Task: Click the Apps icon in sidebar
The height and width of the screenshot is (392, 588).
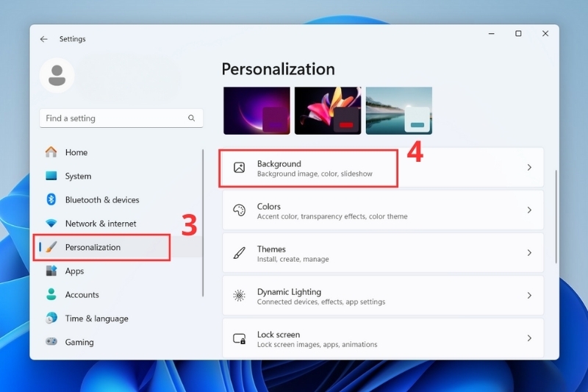Action: [x=51, y=271]
